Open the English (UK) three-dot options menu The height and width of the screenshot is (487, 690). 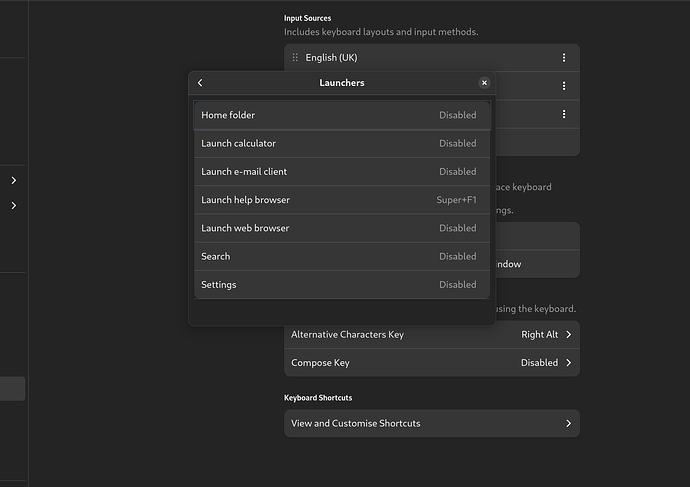coord(564,58)
